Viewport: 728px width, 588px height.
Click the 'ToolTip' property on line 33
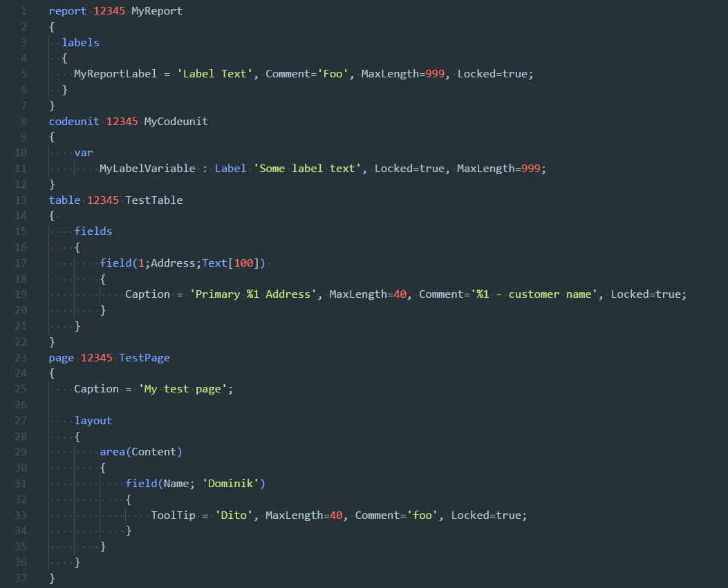173,515
